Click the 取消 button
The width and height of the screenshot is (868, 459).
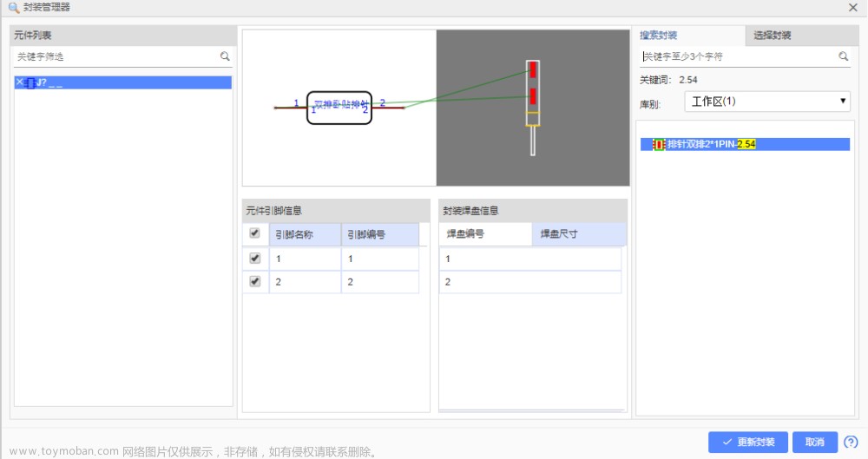814,442
